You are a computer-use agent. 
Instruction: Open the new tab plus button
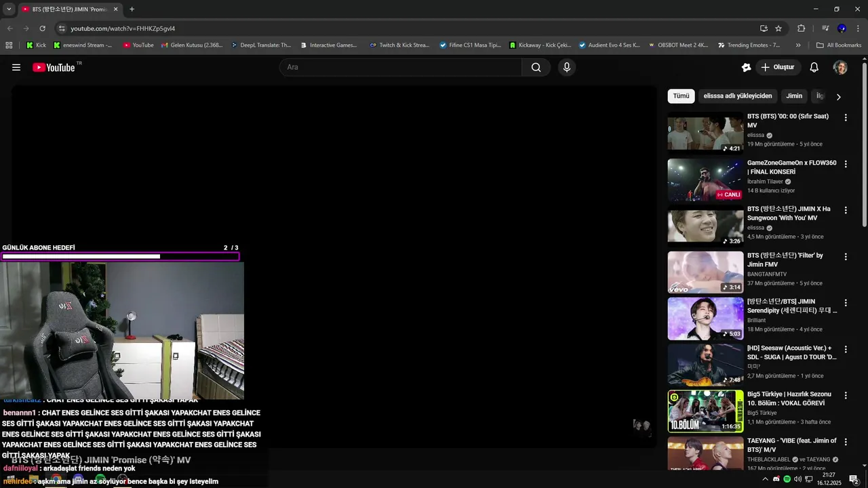132,9
